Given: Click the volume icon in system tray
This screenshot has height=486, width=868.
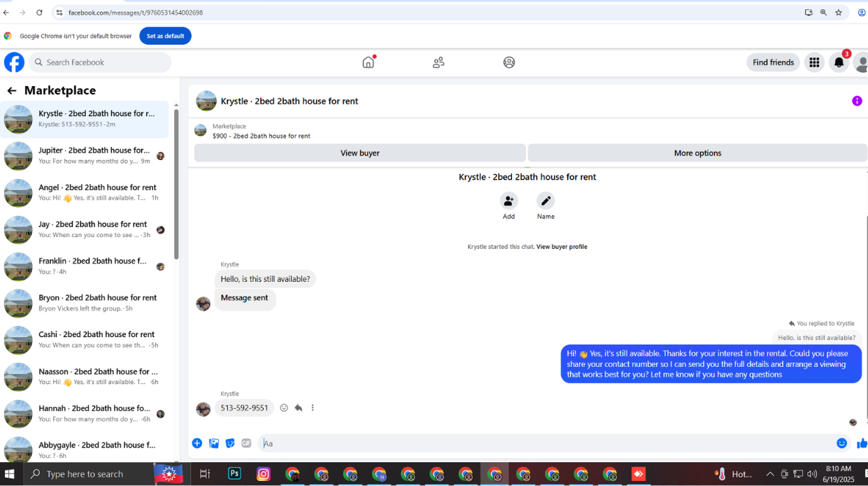Looking at the screenshot, I should point(812,473).
